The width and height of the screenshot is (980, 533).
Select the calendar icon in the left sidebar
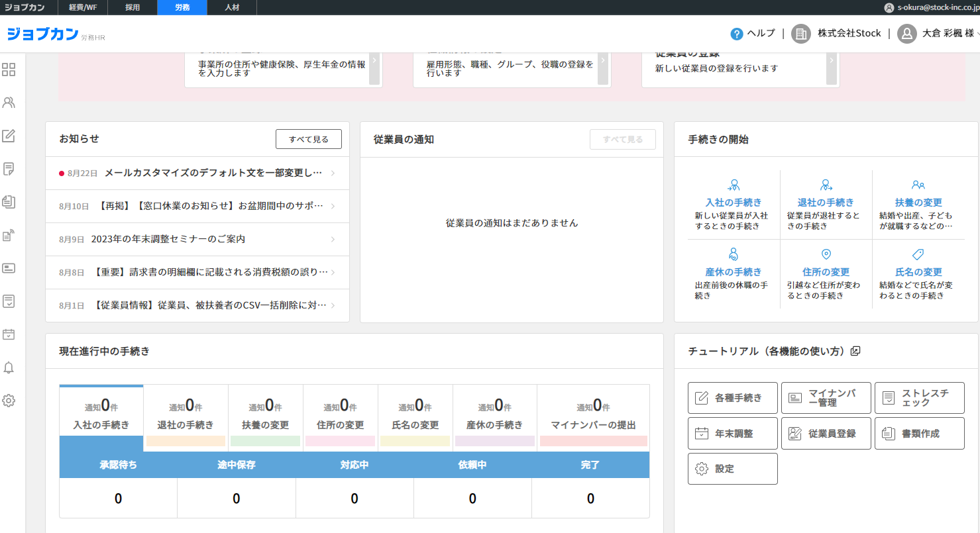pyautogui.click(x=9, y=334)
